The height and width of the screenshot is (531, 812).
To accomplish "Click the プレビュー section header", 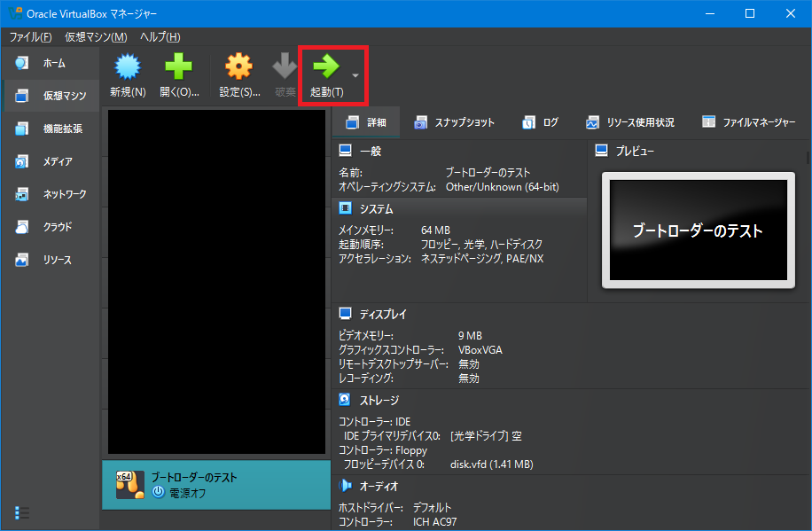I will 635,152.
